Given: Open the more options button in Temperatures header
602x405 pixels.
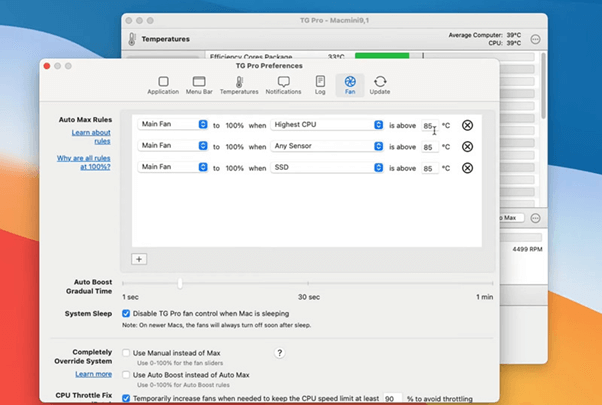Looking at the screenshot, I should [x=535, y=39].
